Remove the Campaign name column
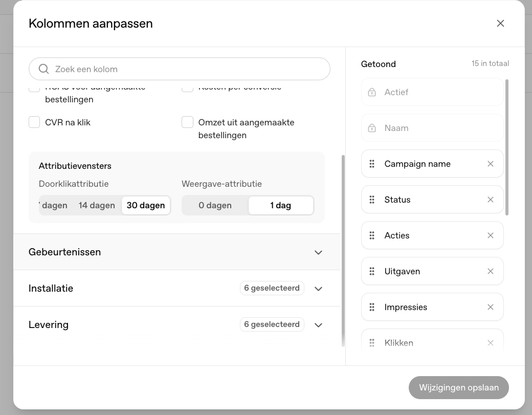532x415 pixels. point(490,164)
